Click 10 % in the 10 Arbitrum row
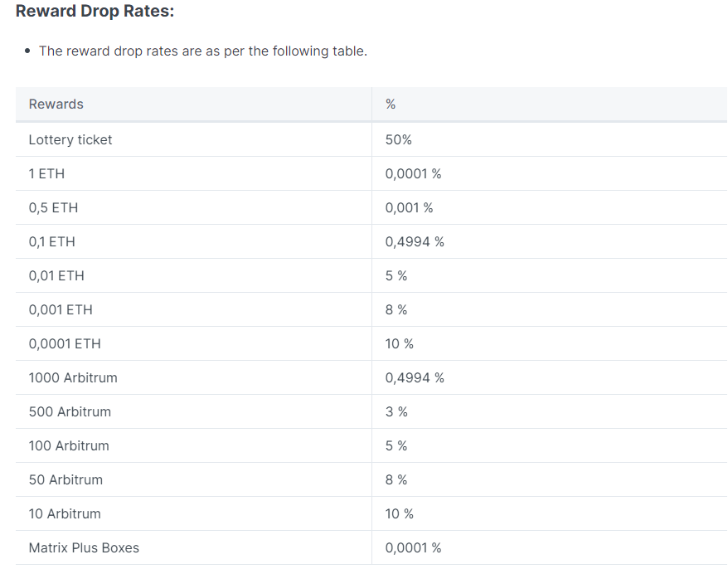The image size is (728, 569). pyautogui.click(x=400, y=513)
